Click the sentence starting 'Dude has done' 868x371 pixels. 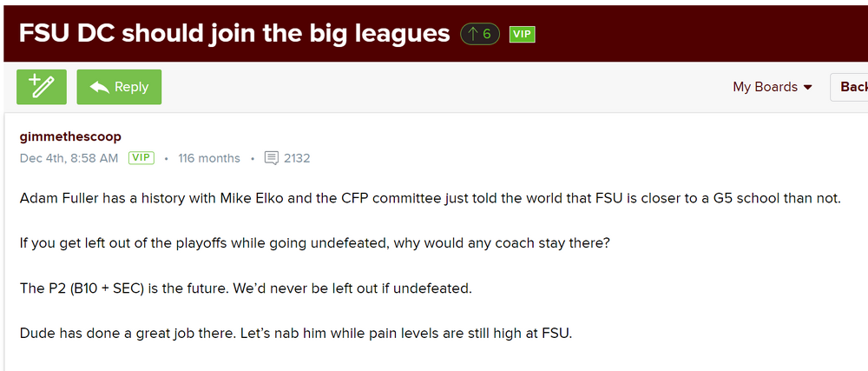(296, 333)
